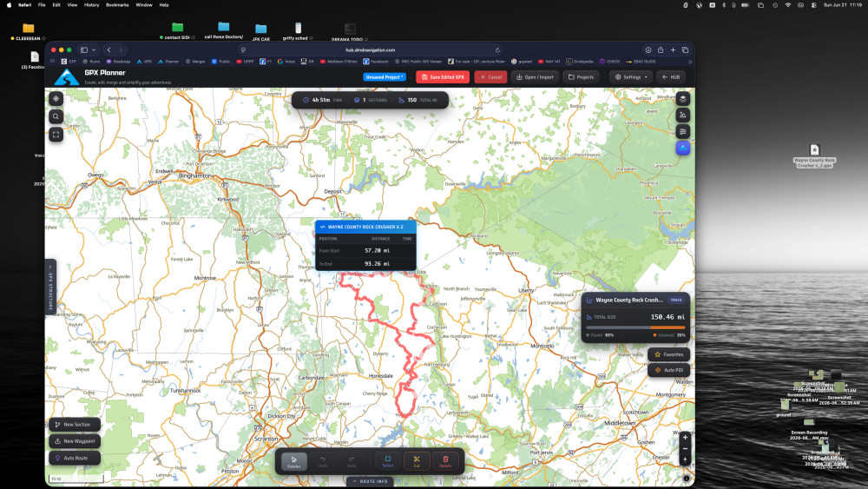Click the map info circle icon

tap(687, 478)
